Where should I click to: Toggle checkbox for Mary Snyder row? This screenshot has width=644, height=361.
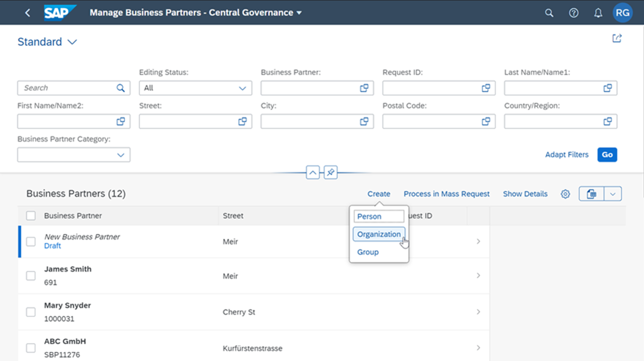point(31,311)
